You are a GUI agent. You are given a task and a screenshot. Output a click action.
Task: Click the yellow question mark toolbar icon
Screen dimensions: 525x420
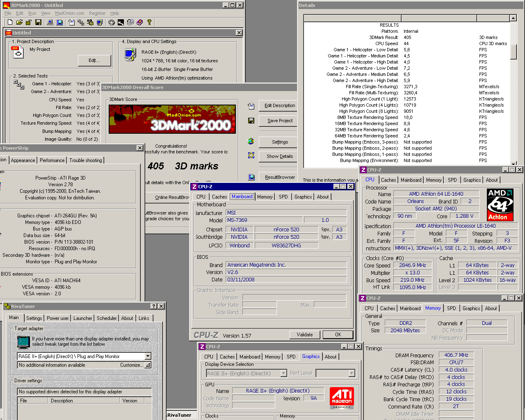[x=149, y=22]
